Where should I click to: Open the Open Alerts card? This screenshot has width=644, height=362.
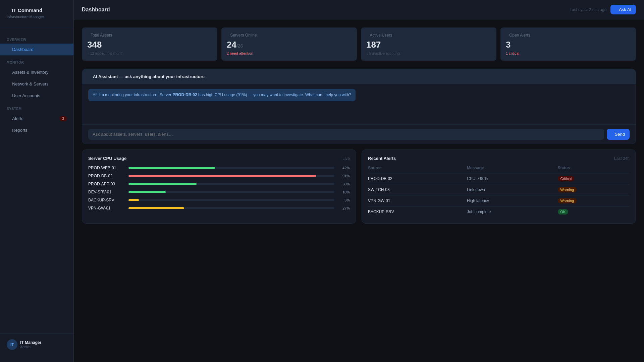pos(568,44)
